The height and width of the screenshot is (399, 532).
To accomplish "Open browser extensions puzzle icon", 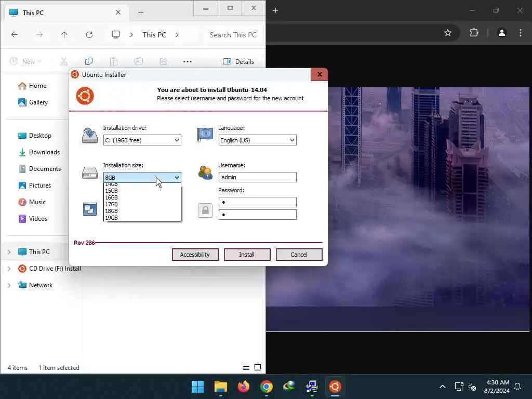I will click(474, 33).
